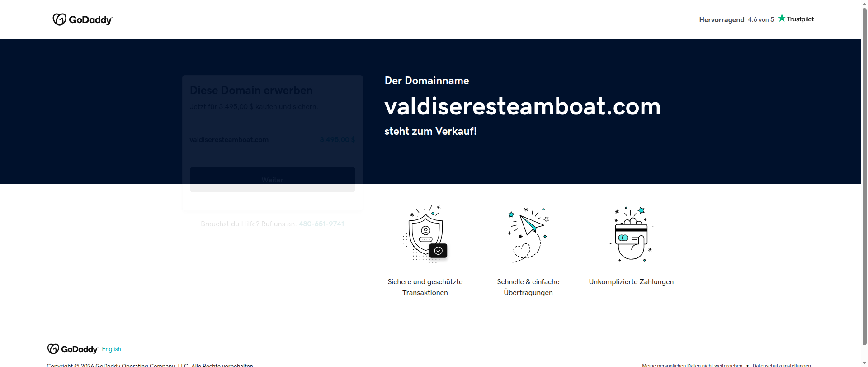Screen dimensions: 868x367
Task: Click the valdiseresteamboat.com headline
Action: pos(522,107)
